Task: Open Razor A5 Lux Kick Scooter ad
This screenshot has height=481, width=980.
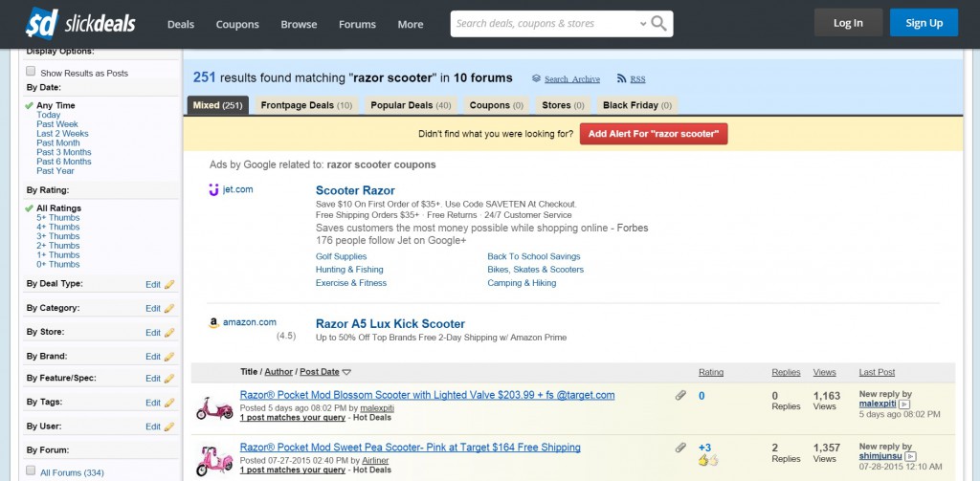Action: coord(390,324)
